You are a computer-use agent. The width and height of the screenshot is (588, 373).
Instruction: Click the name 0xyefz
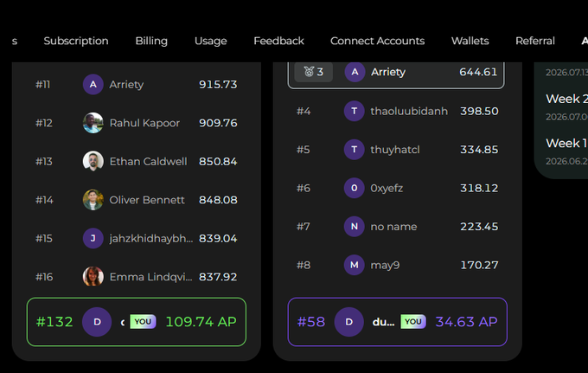pos(387,189)
